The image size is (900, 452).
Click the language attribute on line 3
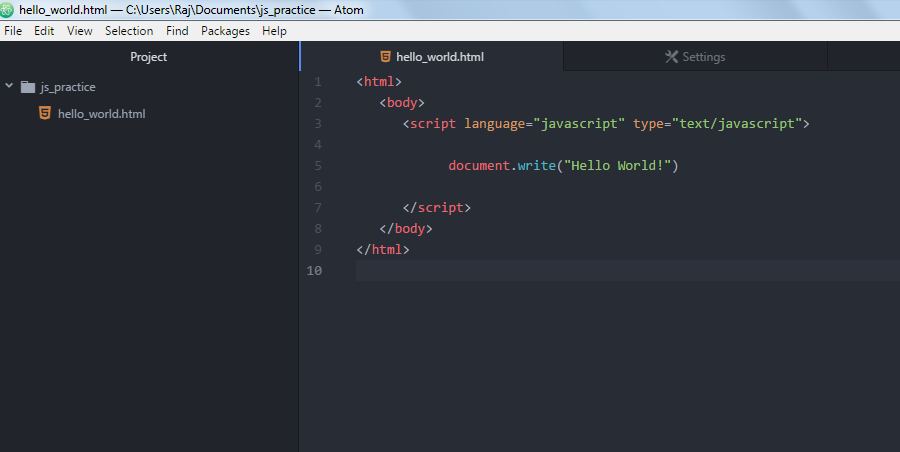495,124
